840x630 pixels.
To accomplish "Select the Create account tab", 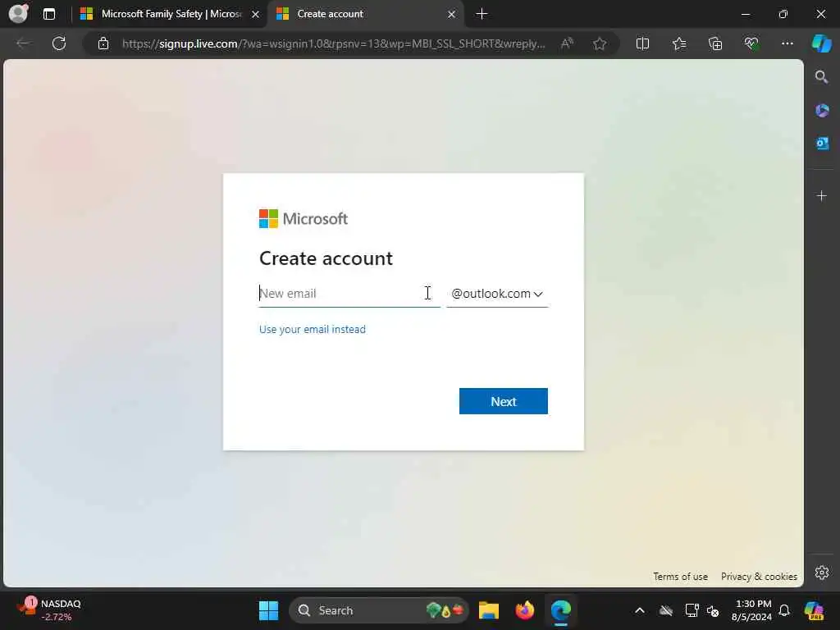I will (364, 14).
